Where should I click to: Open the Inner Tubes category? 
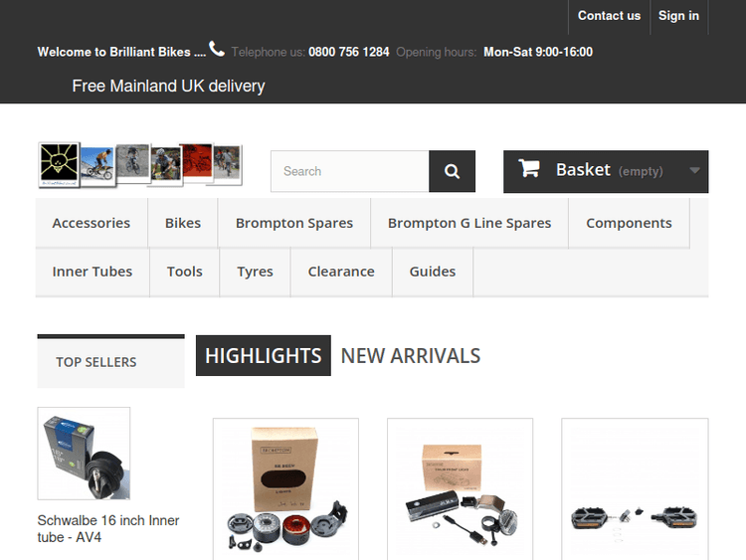93,272
